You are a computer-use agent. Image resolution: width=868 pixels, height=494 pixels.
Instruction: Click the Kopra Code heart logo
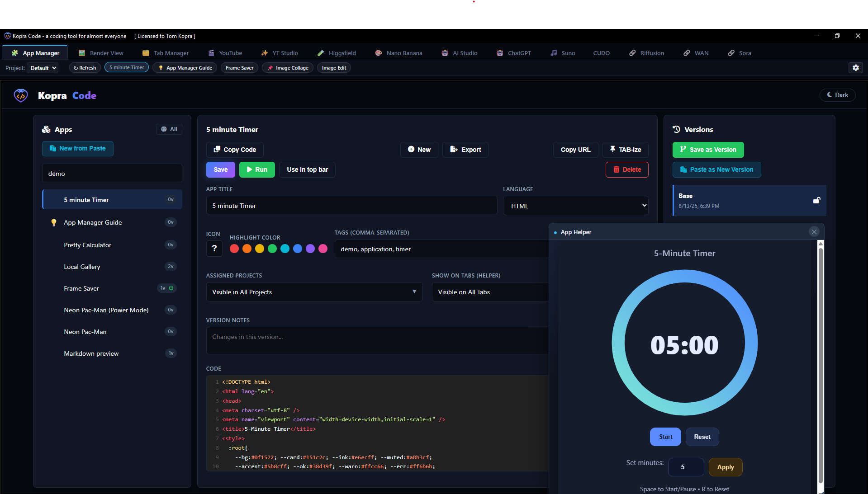(20, 95)
